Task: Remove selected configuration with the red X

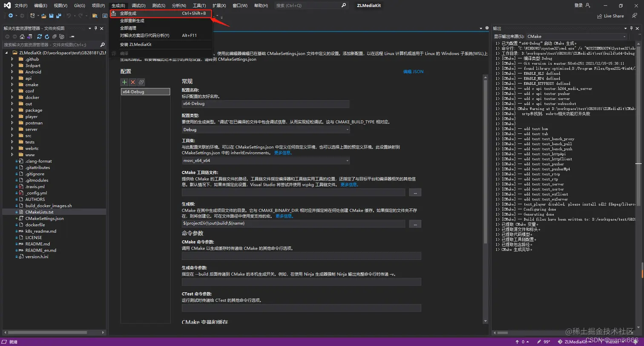Action: tap(133, 82)
